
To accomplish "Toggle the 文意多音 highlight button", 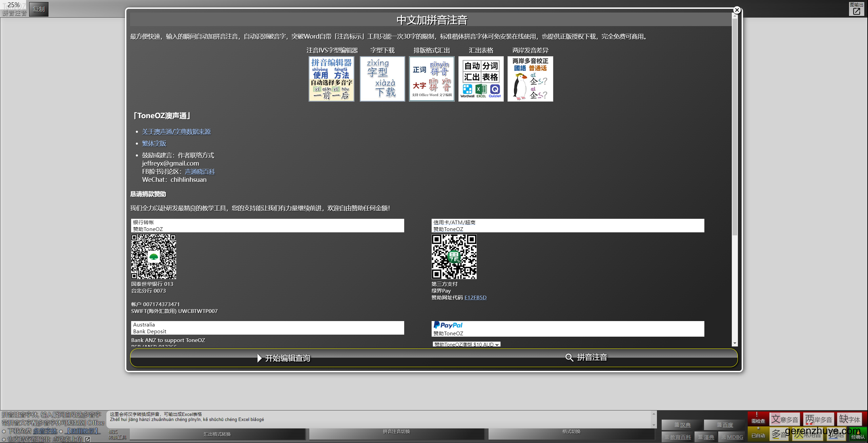I will 785,419.
